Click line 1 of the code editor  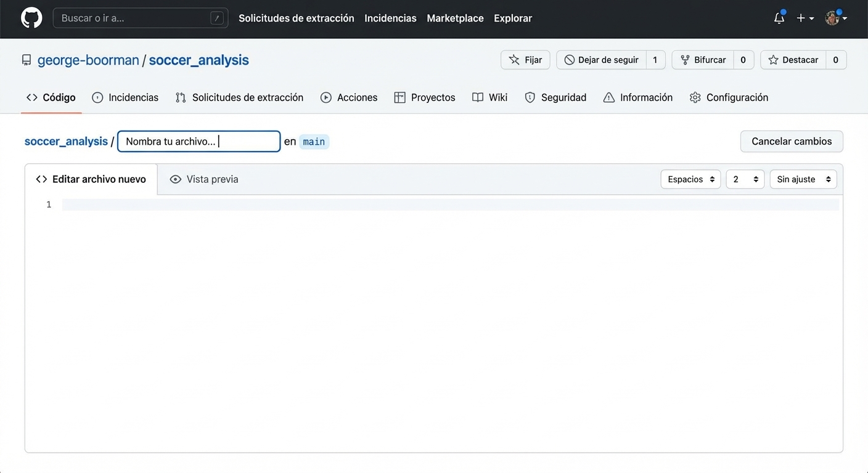(451, 204)
